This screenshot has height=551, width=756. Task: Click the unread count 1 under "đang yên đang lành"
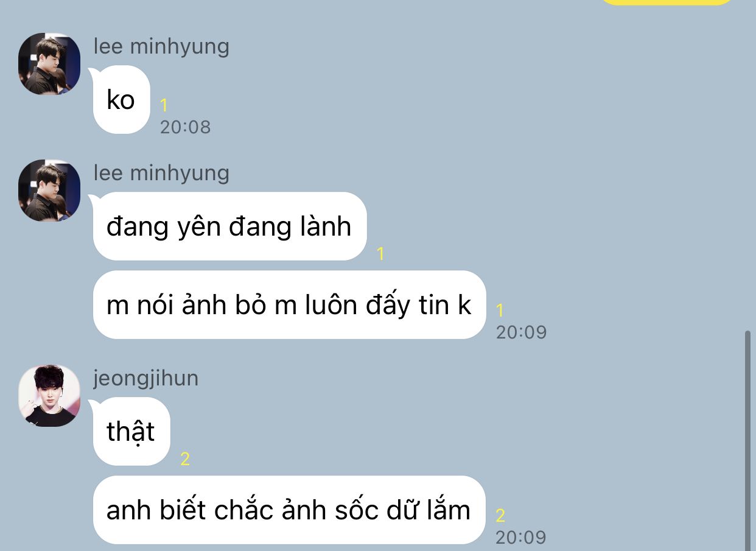(x=381, y=254)
